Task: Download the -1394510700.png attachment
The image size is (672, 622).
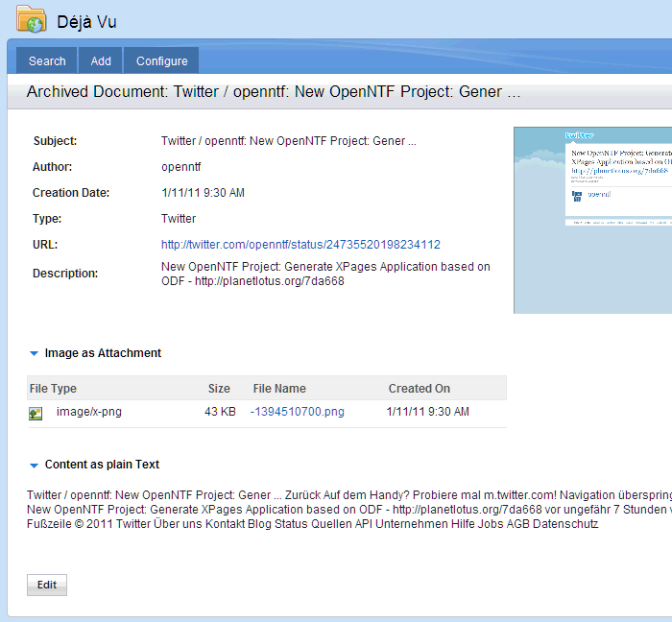Action: click(x=297, y=412)
